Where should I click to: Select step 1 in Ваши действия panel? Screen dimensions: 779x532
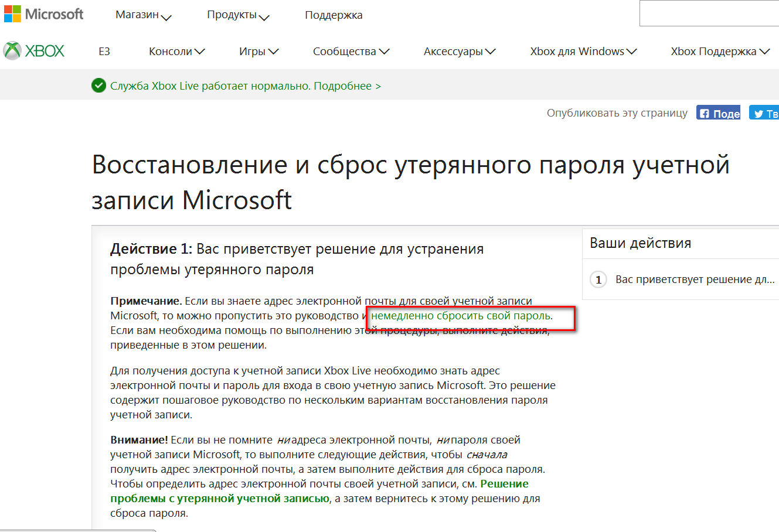[x=683, y=279]
